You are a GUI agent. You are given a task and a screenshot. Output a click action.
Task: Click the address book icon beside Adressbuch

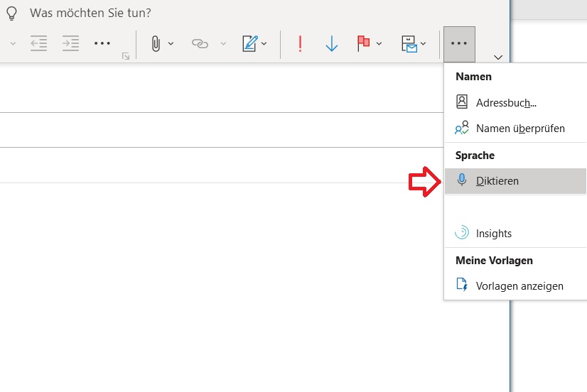point(462,102)
